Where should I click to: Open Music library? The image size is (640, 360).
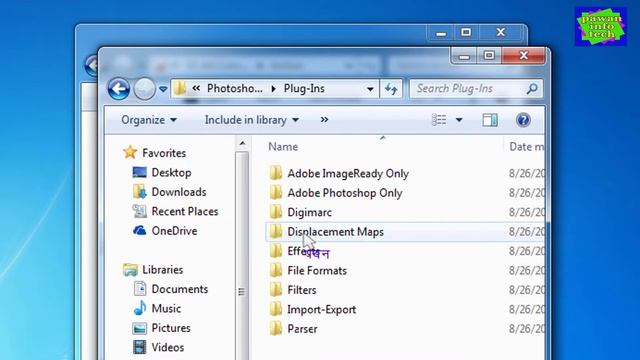[166, 309]
